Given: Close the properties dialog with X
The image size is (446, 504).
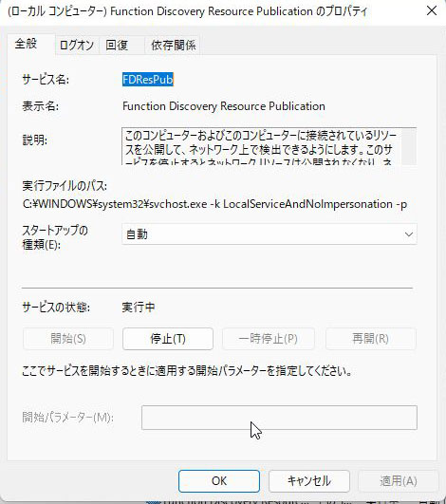Looking at the screenshot, I should point(432,11).
